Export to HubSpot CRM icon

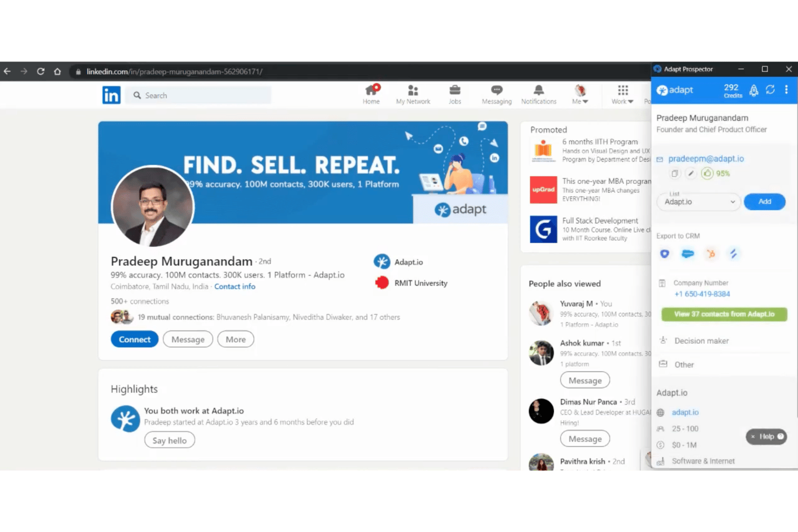(711, 254)
